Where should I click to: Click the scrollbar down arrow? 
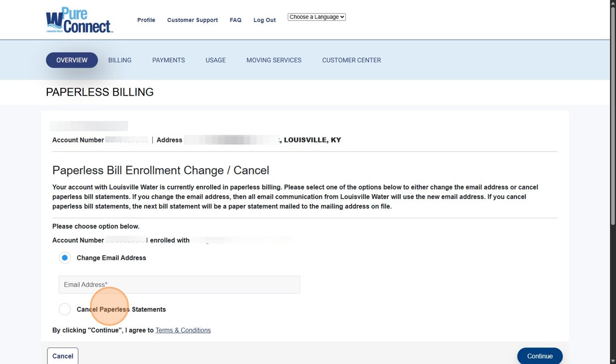[x=613, y=361]
